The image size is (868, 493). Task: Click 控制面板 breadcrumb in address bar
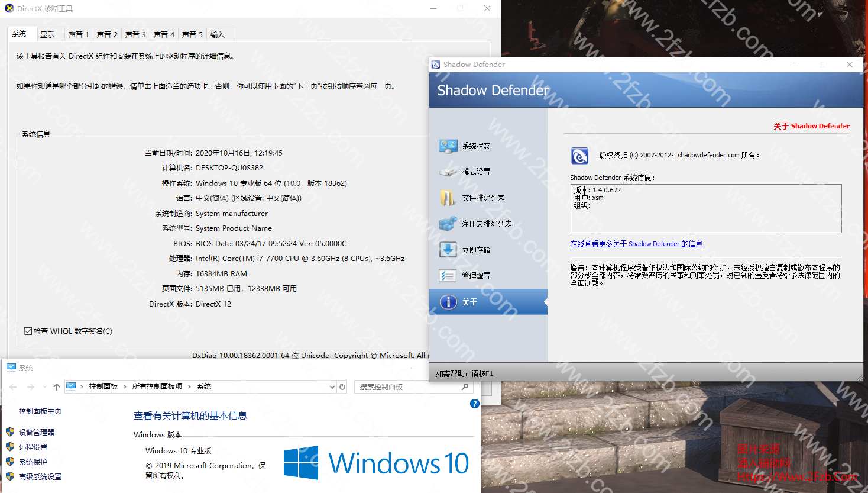click(103, 386)
